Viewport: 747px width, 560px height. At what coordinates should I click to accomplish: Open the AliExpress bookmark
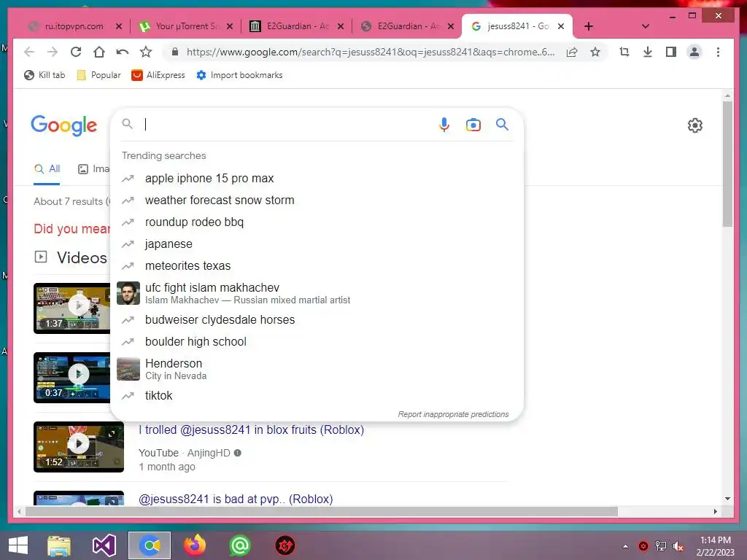click(x=158, y=75)
